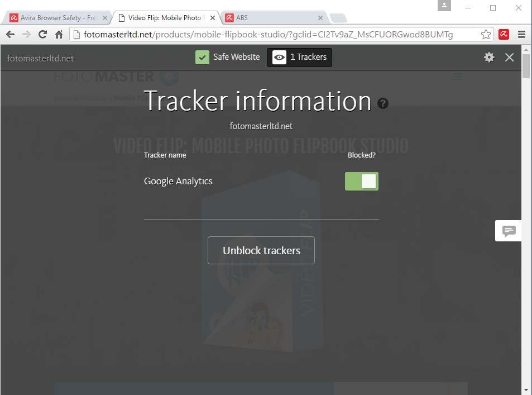Screen dimensions: 532x395
Task: Click the browser forward arrow
Action: [26, 34]
